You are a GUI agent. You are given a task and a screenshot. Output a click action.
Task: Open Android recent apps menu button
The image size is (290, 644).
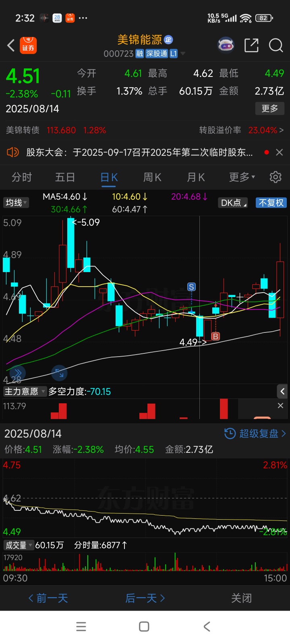pyautogui.click(x=81, y=626)
